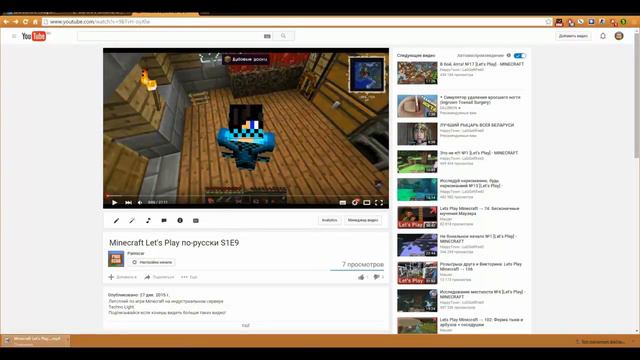The image size is (640, 360).
Task: Open the Video Manager button
Action: pyautogui.click(x=363, y=220)
